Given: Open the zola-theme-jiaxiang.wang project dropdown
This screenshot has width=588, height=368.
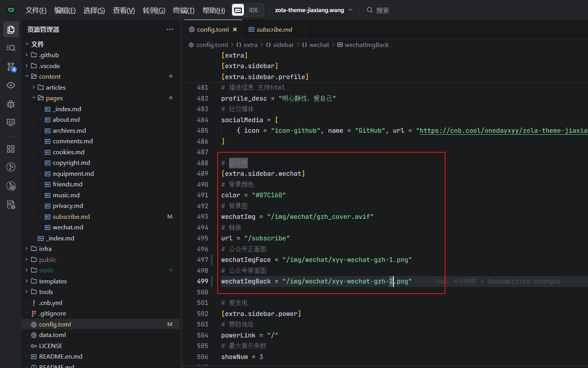Looking at the screenshot, I should point(314,10).
